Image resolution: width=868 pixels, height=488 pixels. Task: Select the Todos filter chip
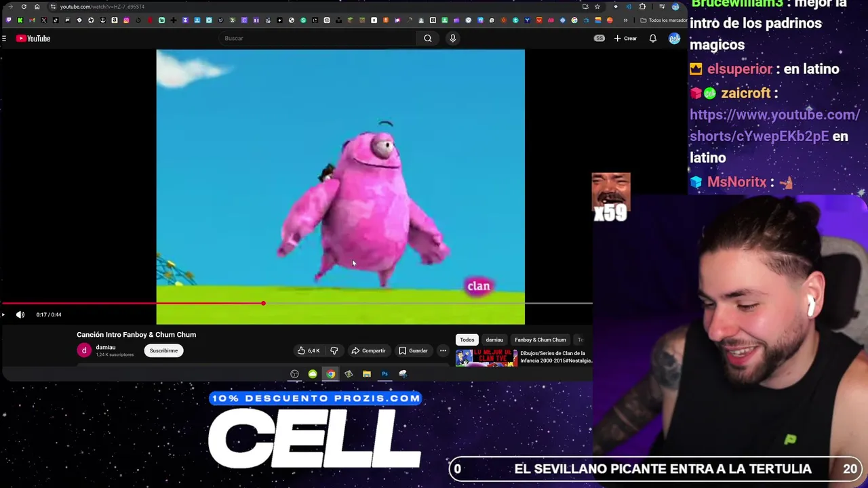[x=467, y=340]
